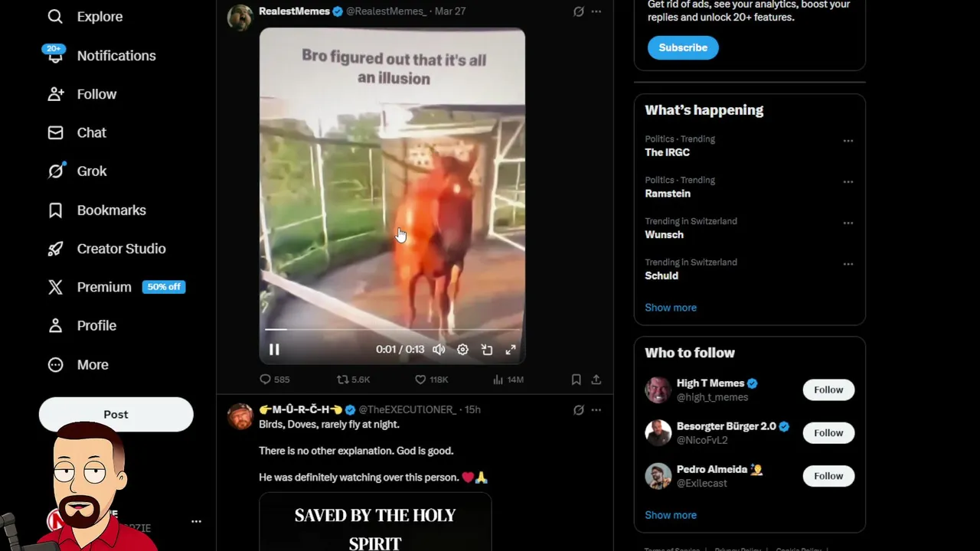
Task: Reply to RealestMemes post with 585 comments
Action: tap(265, 380)
